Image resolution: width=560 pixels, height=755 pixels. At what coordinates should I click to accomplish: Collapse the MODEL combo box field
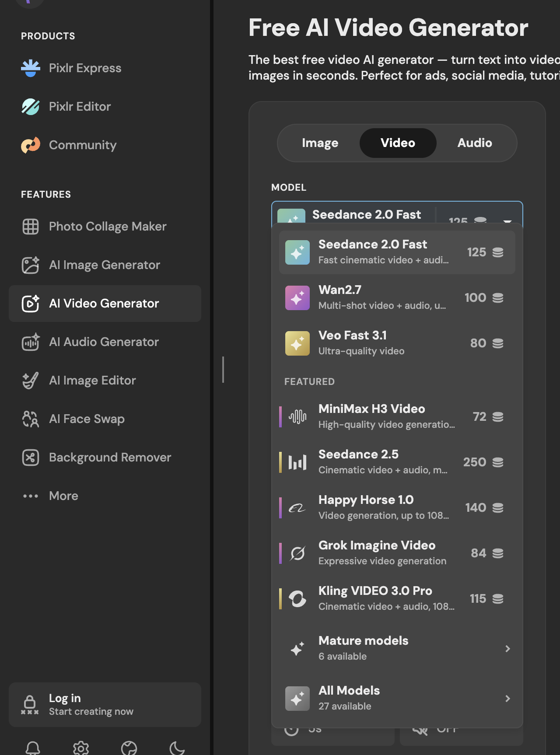coord(397,213)
